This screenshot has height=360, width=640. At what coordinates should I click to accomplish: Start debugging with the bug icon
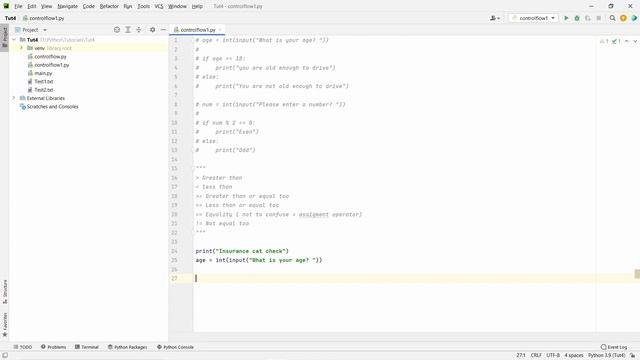pos(577,18)
